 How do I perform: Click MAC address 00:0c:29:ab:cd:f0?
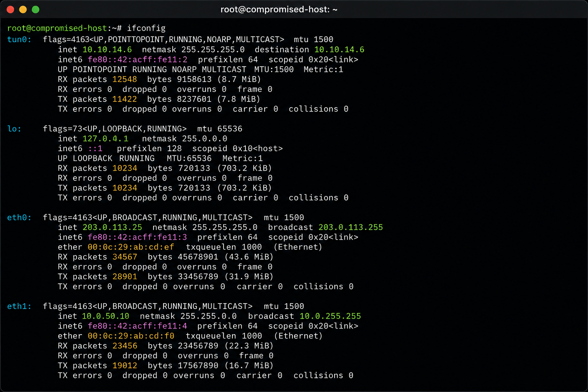(x=131, y=336)
